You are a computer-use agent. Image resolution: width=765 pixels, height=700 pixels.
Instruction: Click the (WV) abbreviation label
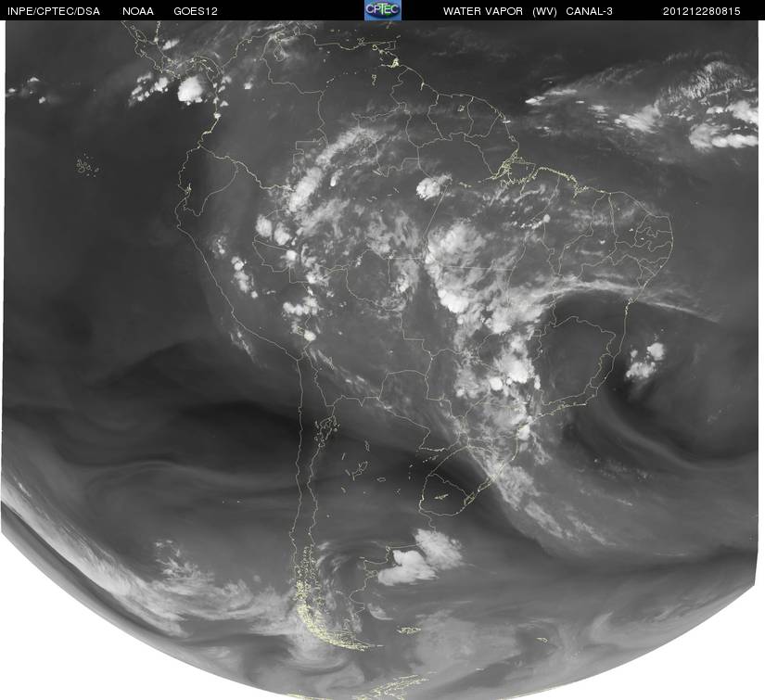click(x=544, y=11)
